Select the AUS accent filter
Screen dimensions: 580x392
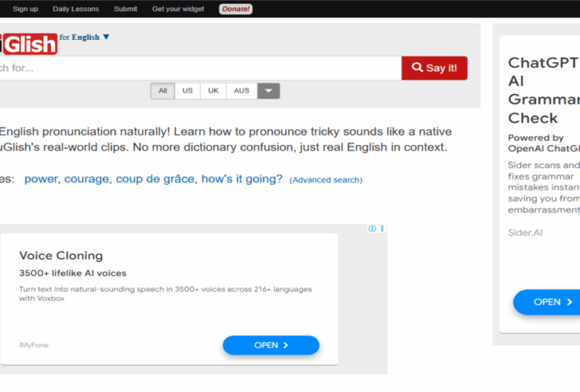[241, 91]
